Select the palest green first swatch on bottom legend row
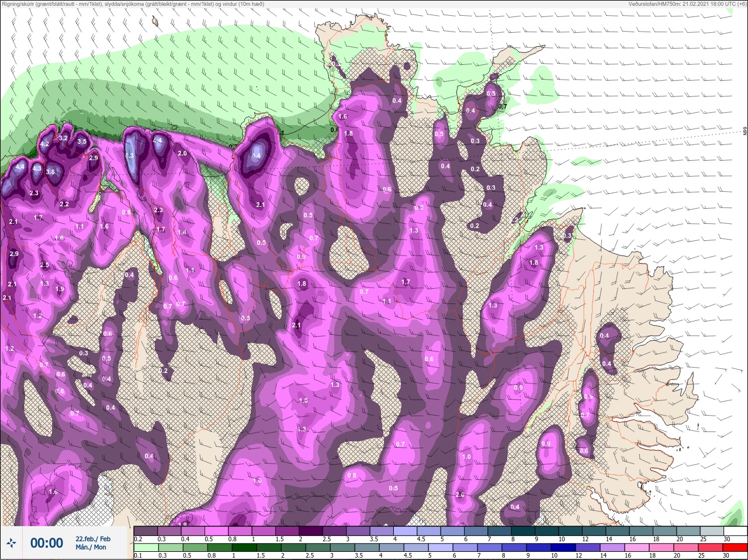 (146, 548)
